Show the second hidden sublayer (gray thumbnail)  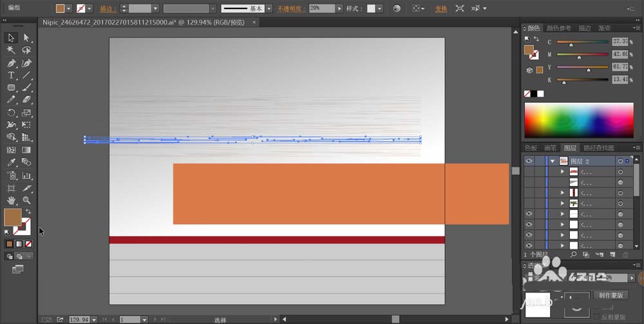529,182
